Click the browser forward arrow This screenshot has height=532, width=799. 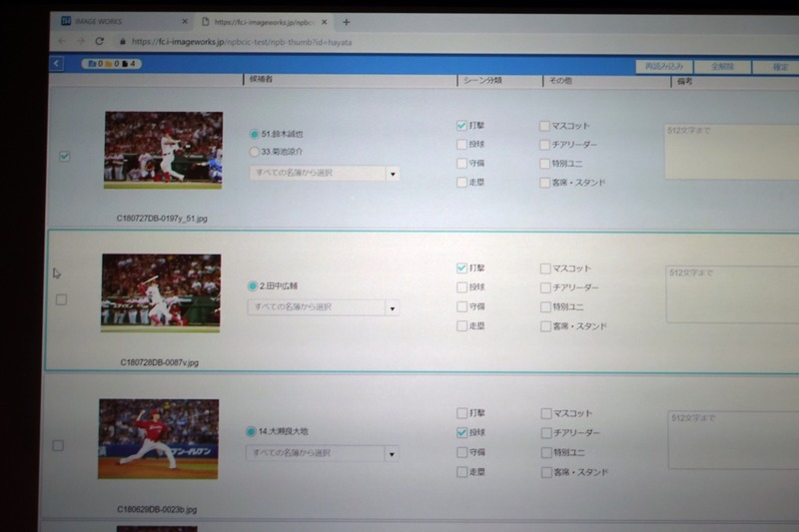81,41
